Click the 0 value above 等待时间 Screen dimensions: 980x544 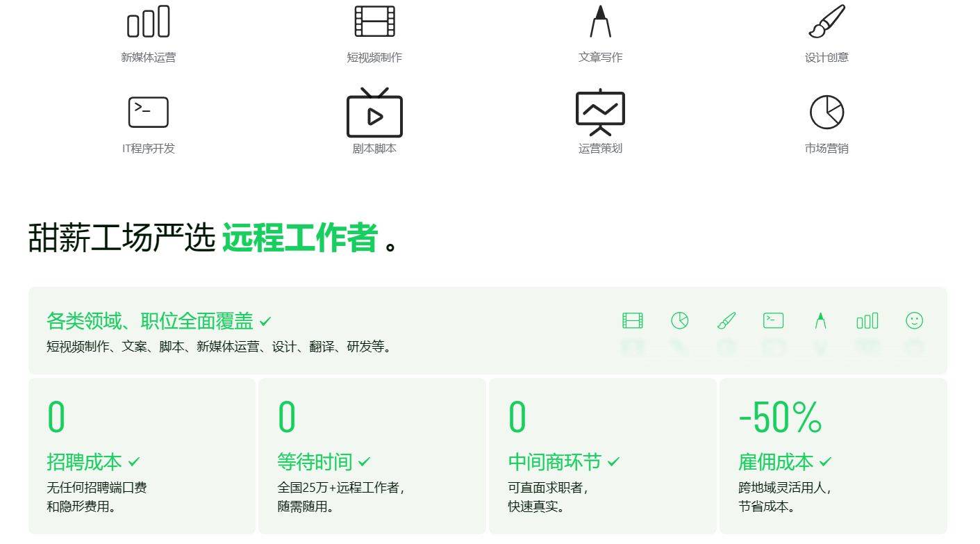(287, 417)
